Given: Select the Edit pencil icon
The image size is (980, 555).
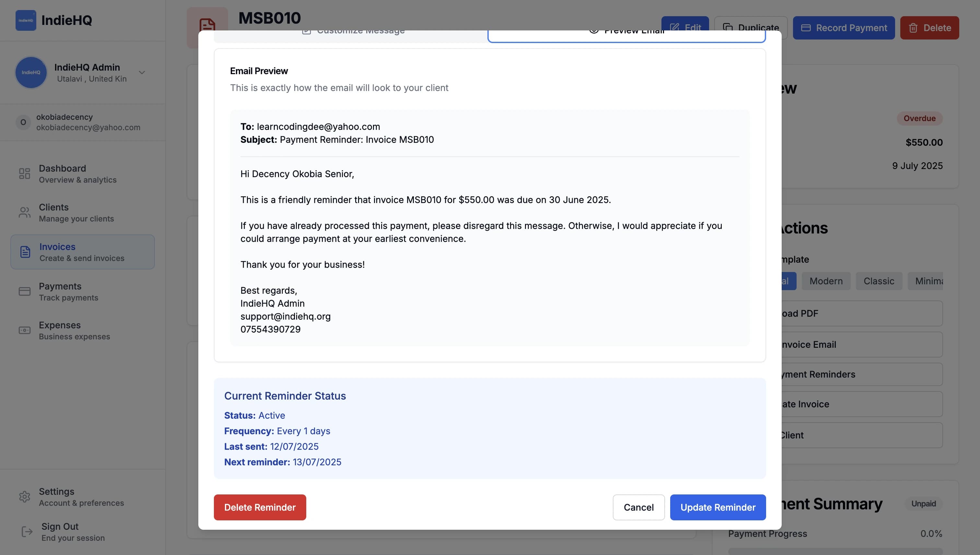Looking at the screenshot, I should 675,27.
